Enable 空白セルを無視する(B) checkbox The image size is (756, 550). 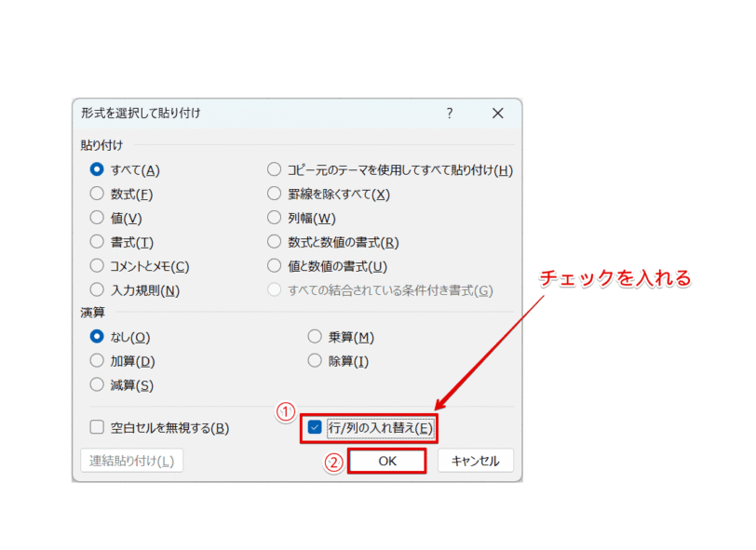pos(97,427)
